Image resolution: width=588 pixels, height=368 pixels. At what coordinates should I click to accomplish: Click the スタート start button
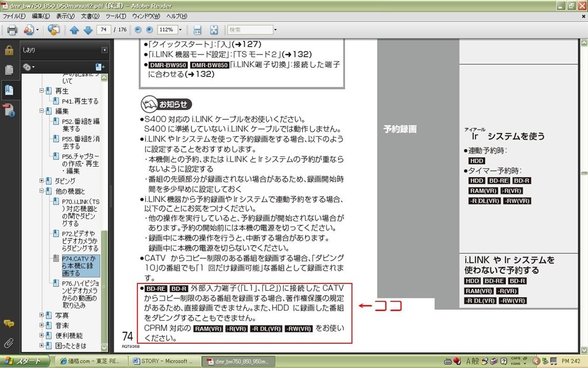click(25, 361)
